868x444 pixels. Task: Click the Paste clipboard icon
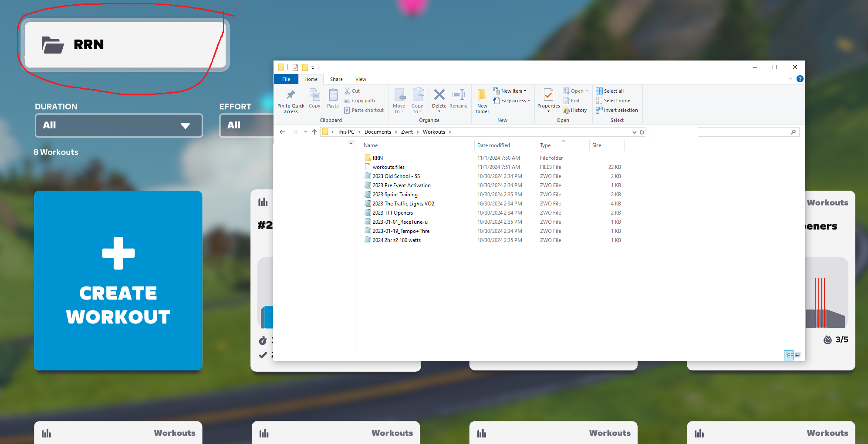pyautogui.click(x=333, y=95)
